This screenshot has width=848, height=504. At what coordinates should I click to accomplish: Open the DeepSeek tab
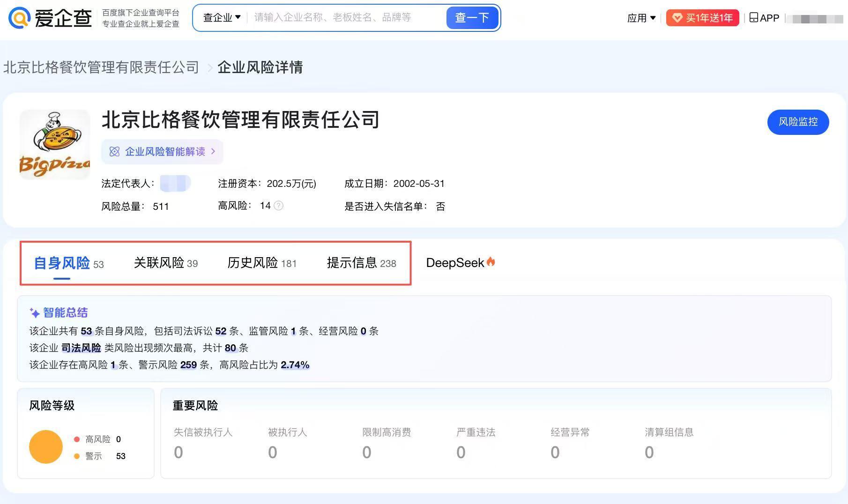(461, 263)
